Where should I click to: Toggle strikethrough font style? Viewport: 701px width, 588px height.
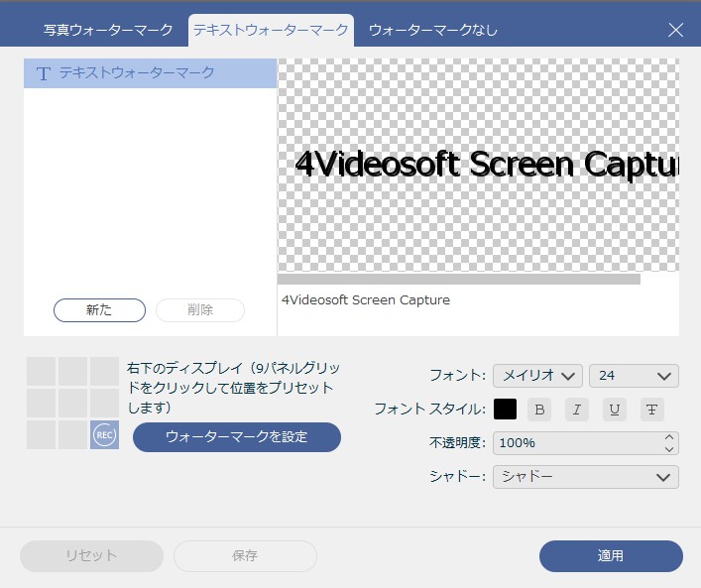pyautogui.click(x=651, y=410)
